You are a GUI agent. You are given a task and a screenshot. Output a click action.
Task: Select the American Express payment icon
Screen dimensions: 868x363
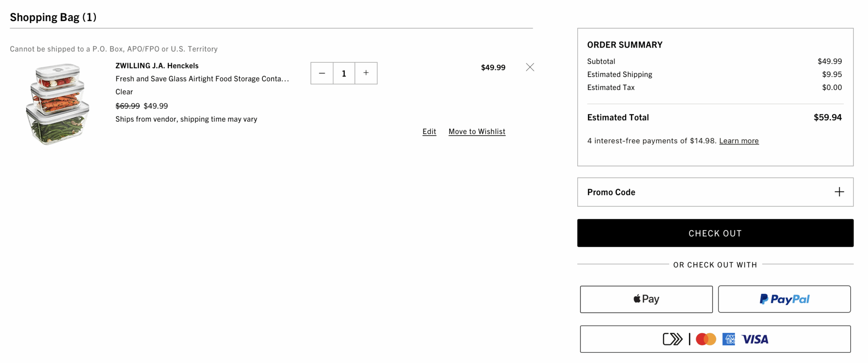click(729, 339)
